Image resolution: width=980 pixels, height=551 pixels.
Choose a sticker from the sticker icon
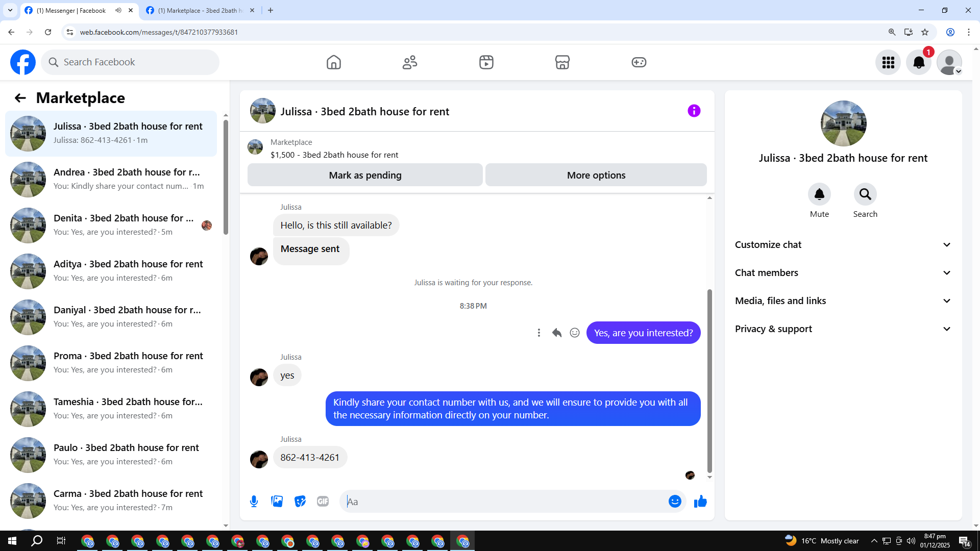[x=300, y=502]
